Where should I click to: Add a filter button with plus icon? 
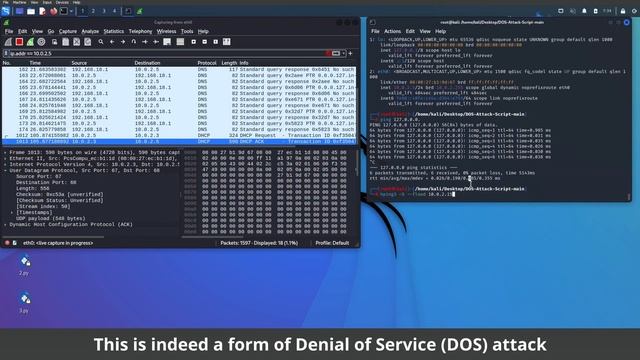[x=350, y=53]
